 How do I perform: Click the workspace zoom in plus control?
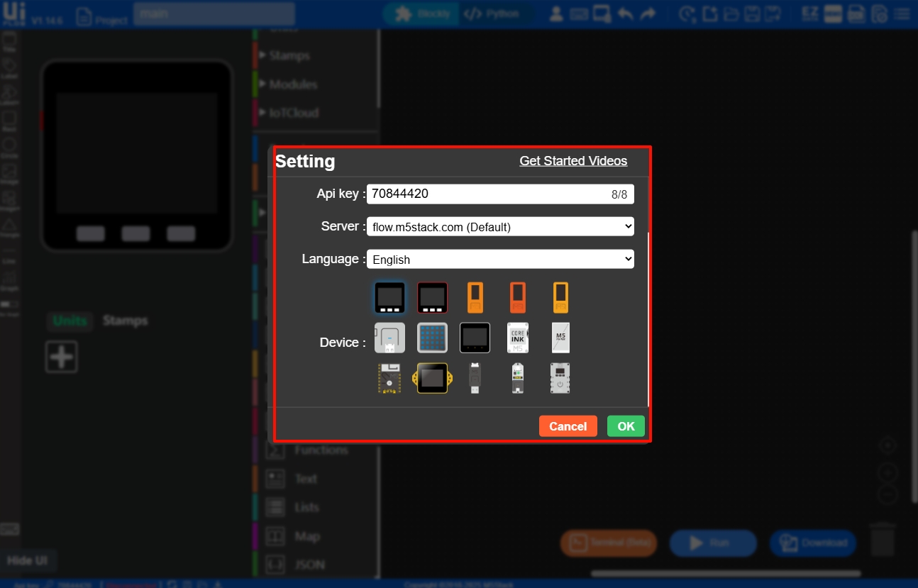887,472
